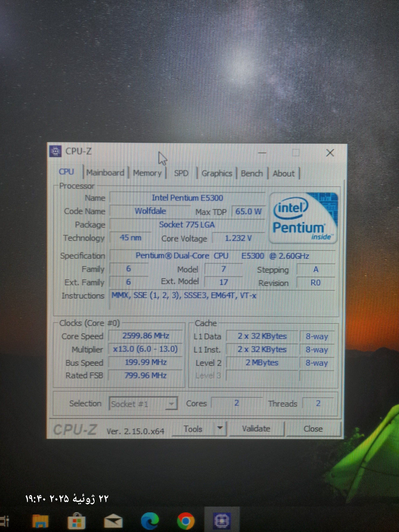Viewport: 399px width, 532px height.
Task: Launch Microsoft Edge from the taskbar
Action: [150, 521]
